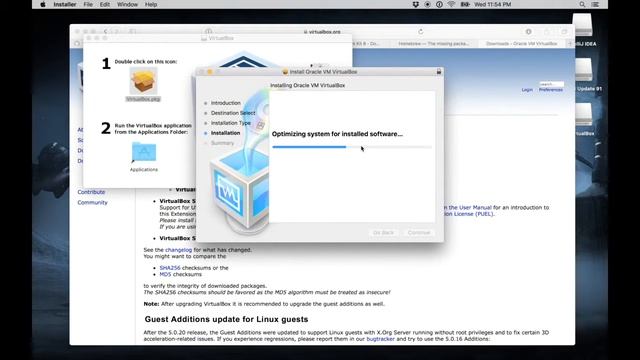Open the Window menu

[127, 4]
